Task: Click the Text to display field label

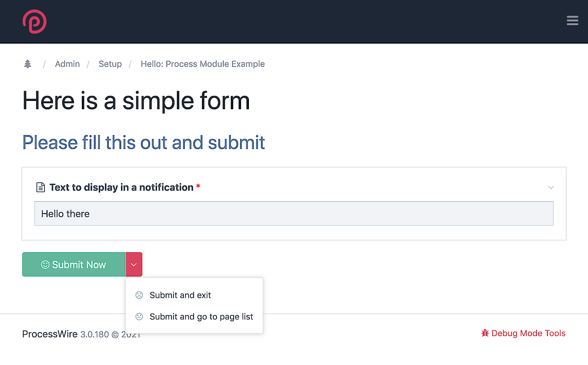Action: pos(122,187)
